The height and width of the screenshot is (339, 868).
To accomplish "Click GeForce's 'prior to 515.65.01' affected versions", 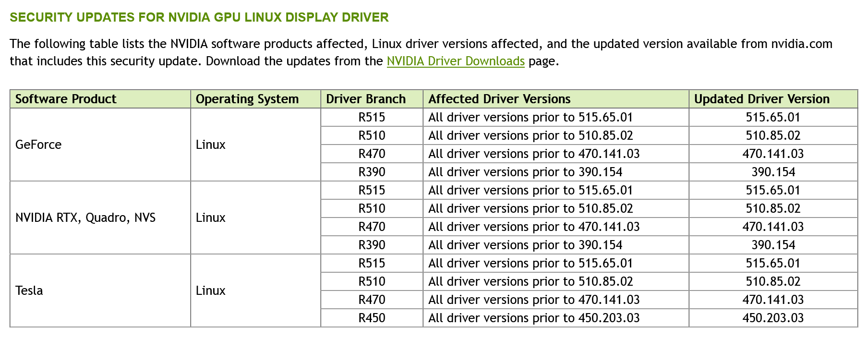I will click(556, 117).
